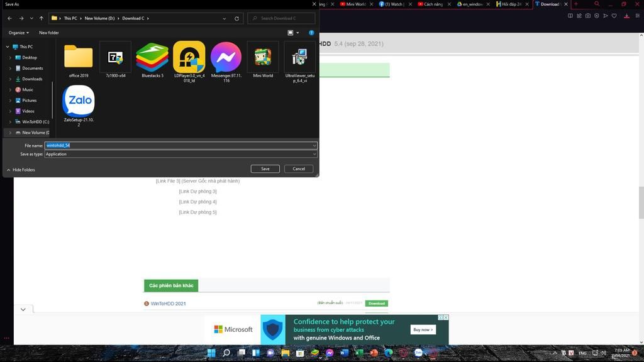Select the 7z1900-x64 installer file
The image size is (644, 362).
point(116,60)
